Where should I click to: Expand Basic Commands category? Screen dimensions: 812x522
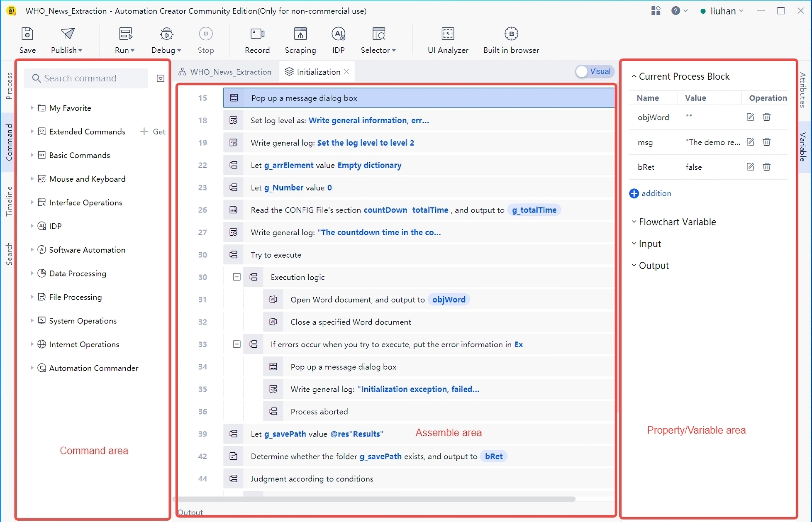click(32, 155)
